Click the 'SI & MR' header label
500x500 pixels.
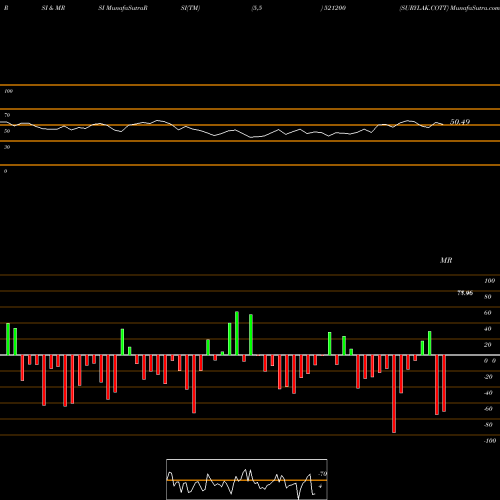(x=53, y=8)
